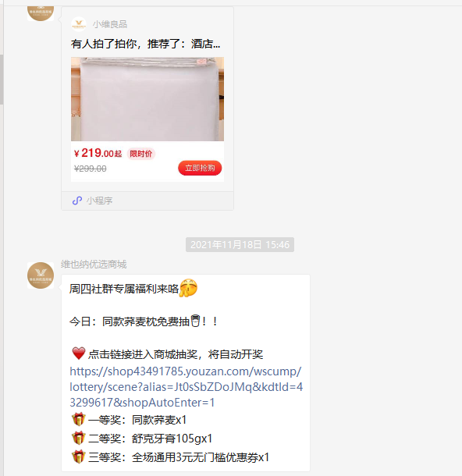Click the gift icon next to 二等奖
The height and width of the screenshot is (476, 462).
coord(78,438)
